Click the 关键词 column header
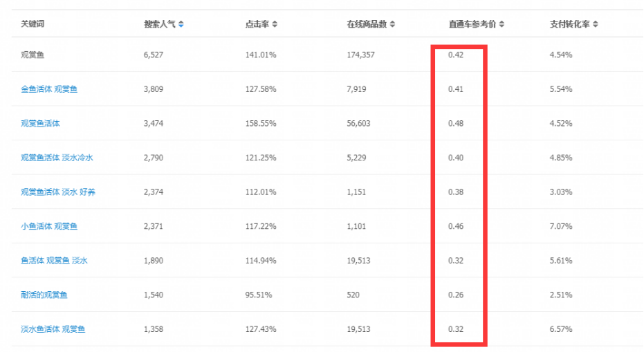The image size is (644, 352). [33, 24]
